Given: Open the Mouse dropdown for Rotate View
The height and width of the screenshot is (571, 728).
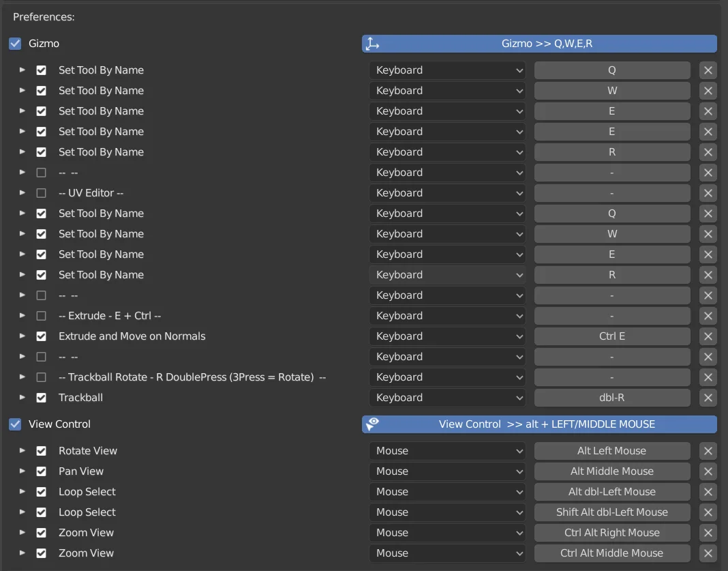Looking at the screenshot, I should [x=446, y=451].
